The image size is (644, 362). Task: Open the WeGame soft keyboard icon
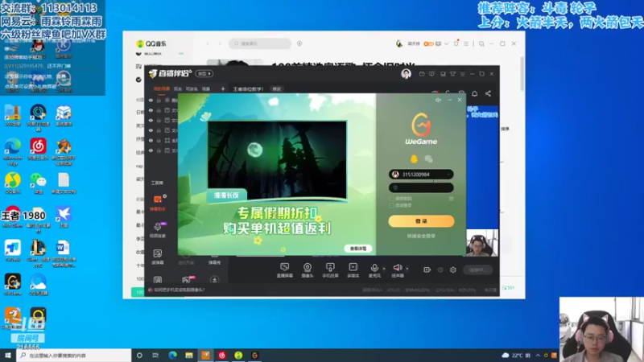tap(451, 198)
